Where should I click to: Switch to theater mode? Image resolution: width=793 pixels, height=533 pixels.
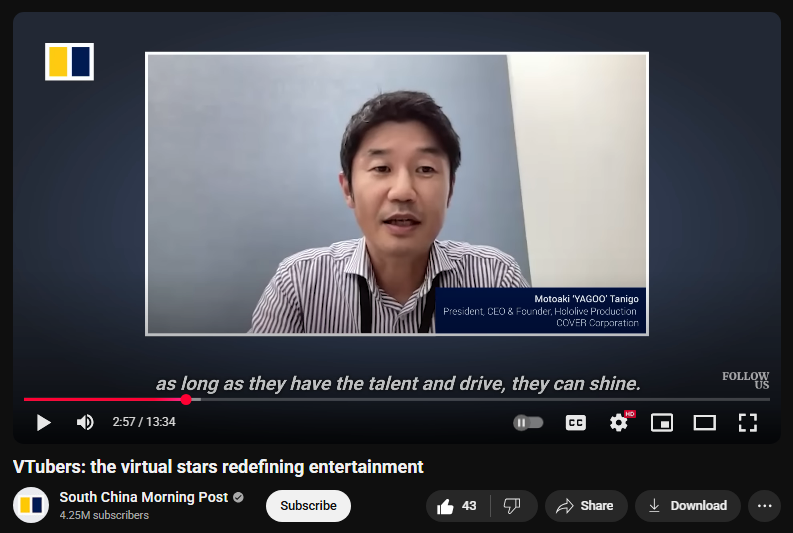pos(705,423)
